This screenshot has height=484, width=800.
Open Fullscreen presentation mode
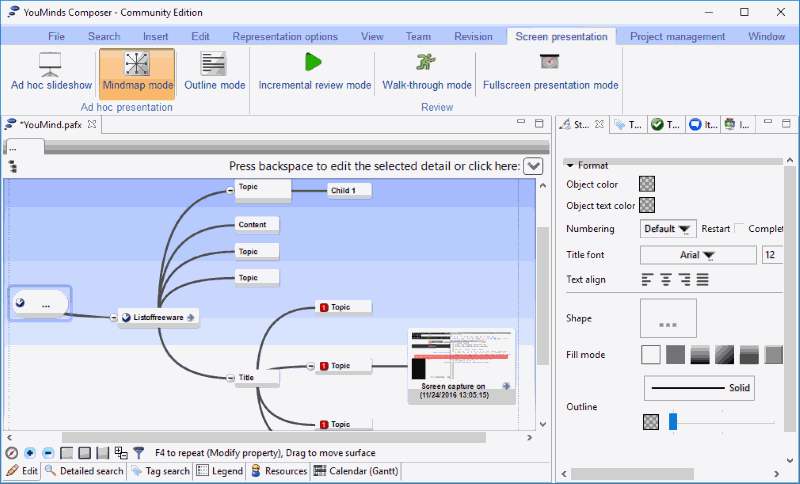[550, 72]
